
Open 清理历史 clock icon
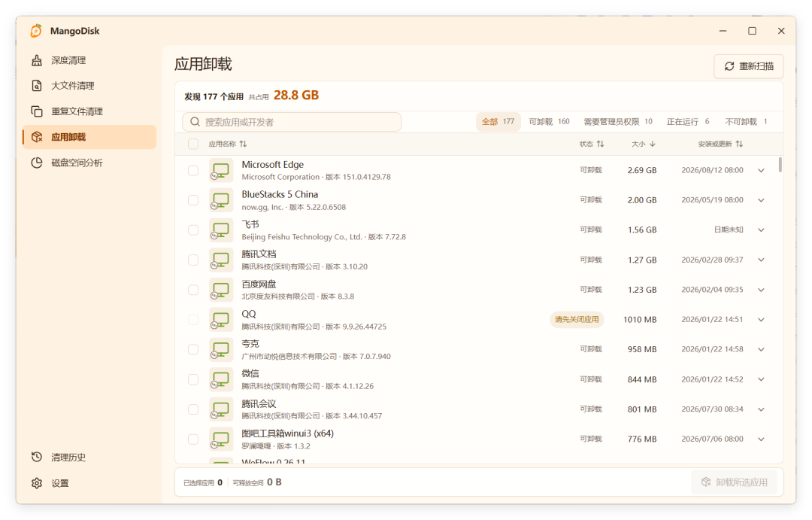point(37,458)
